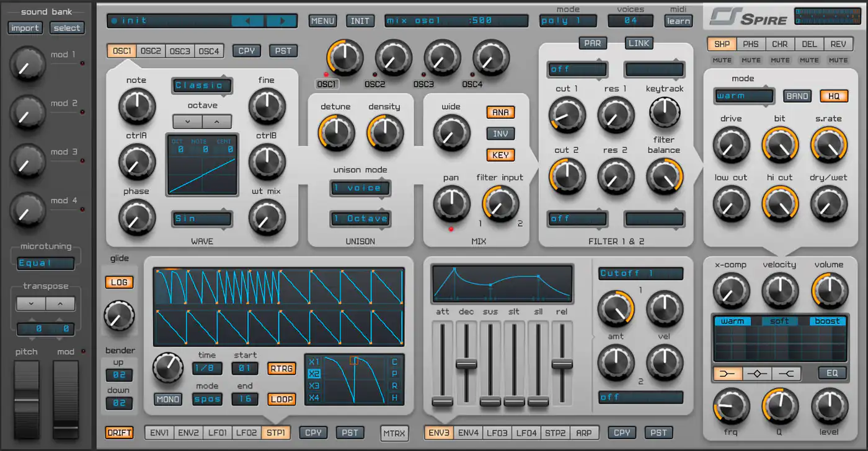The image size is (868, 451).
Task: Open the poly 1 mode dropdown
Action: point(568,20)
